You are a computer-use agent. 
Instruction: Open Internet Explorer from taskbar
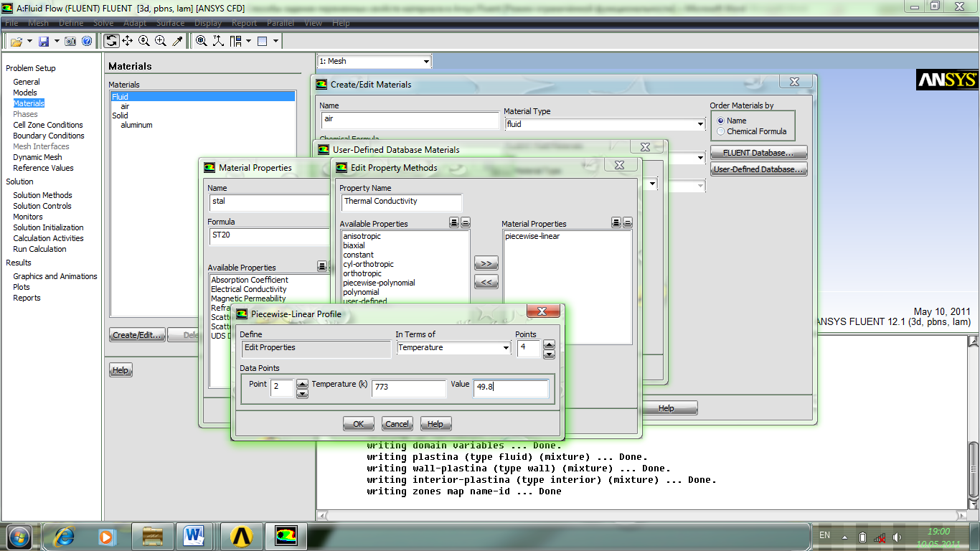[x=64, y=536]
